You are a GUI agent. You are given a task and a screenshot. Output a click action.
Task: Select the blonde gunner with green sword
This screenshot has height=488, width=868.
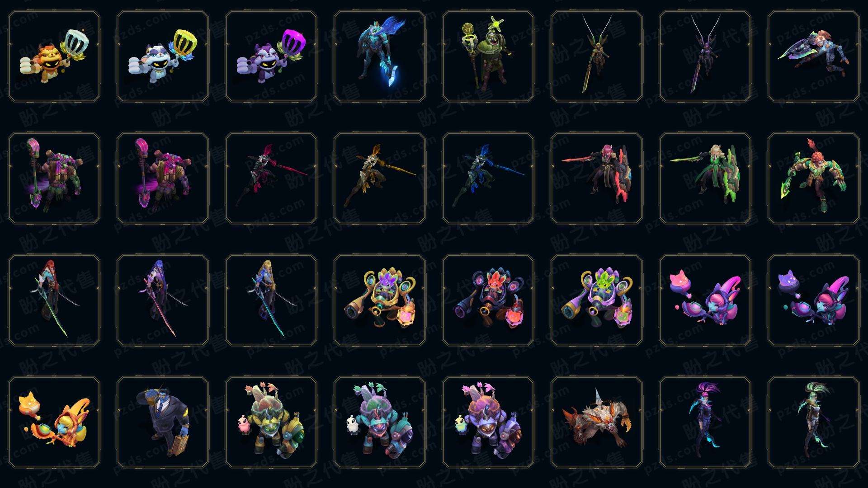click(705, 178)
